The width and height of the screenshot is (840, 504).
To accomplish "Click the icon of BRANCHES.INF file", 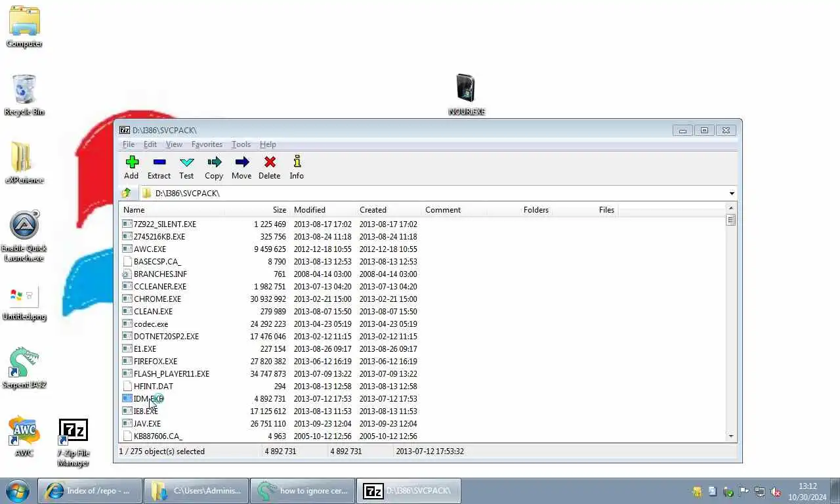I will coord(127,274).
